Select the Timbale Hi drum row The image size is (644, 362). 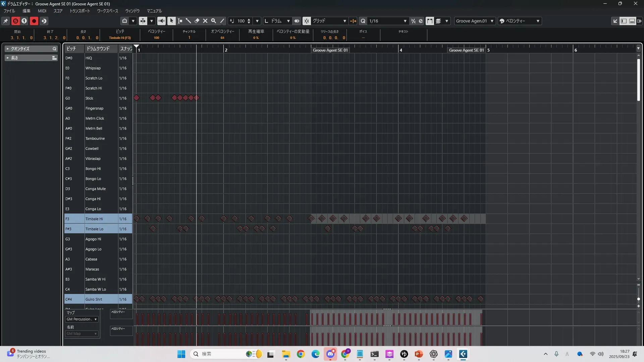(x=94, y=219)
